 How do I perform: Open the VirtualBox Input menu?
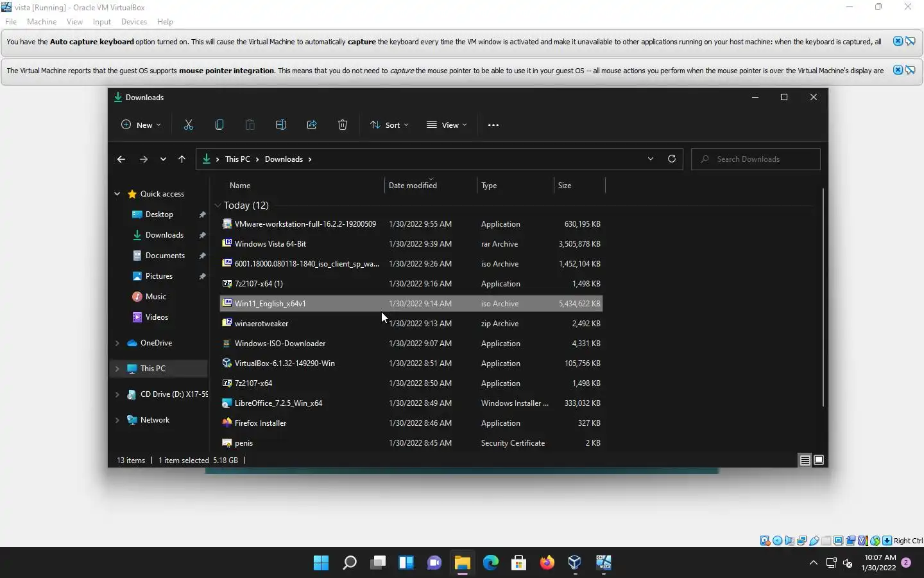102,22
